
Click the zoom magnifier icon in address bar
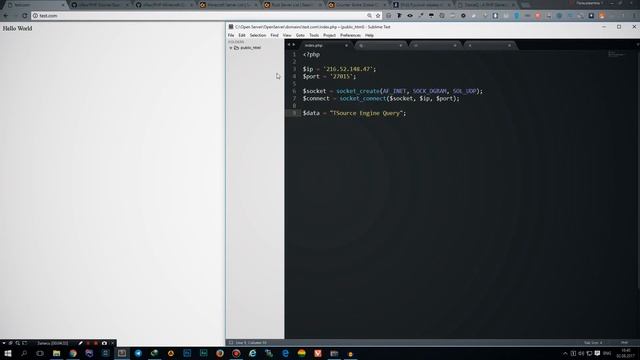click(369, 16)
